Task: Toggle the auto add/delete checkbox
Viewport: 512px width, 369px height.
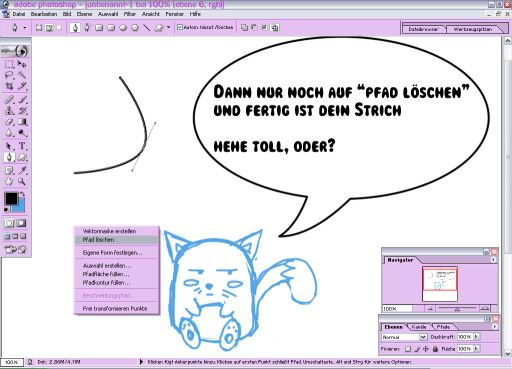Action: click(x=180, y=27)
